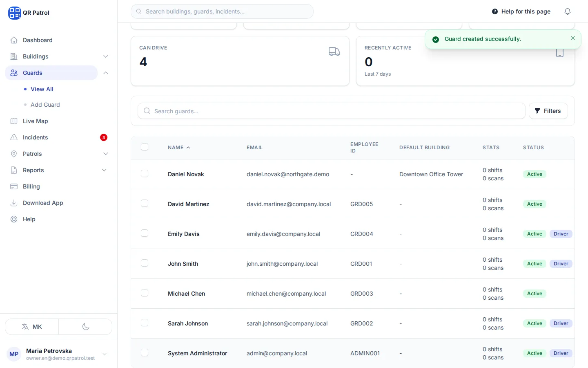588x368 pixels.
Task: Click Help for this page
Action: [x=521, y=11]
